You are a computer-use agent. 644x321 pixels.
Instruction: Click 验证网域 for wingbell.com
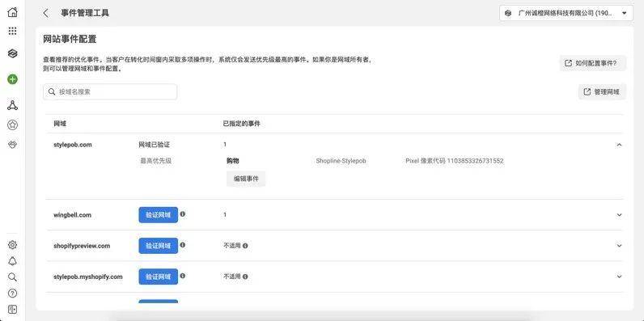click(158, 215)
